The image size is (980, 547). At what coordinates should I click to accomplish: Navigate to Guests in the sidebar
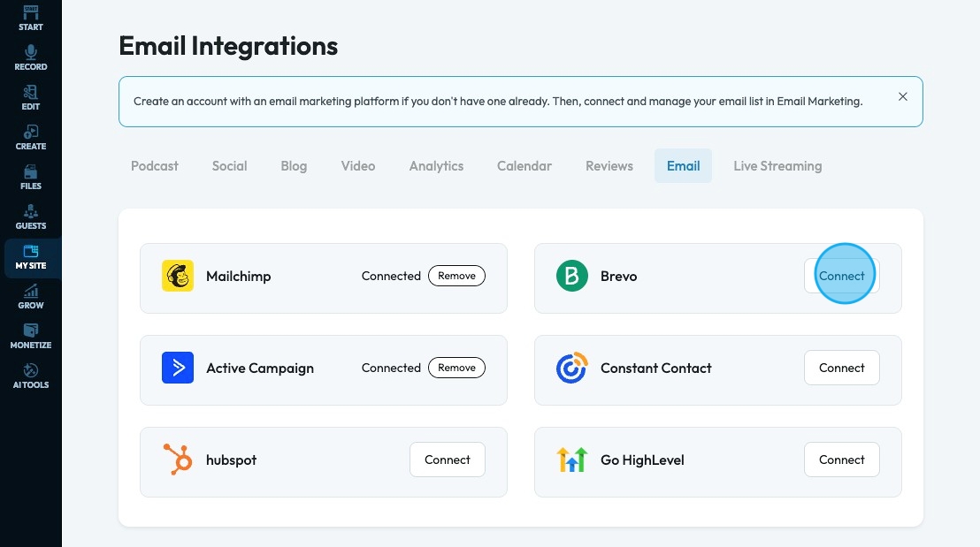point(31,217)
